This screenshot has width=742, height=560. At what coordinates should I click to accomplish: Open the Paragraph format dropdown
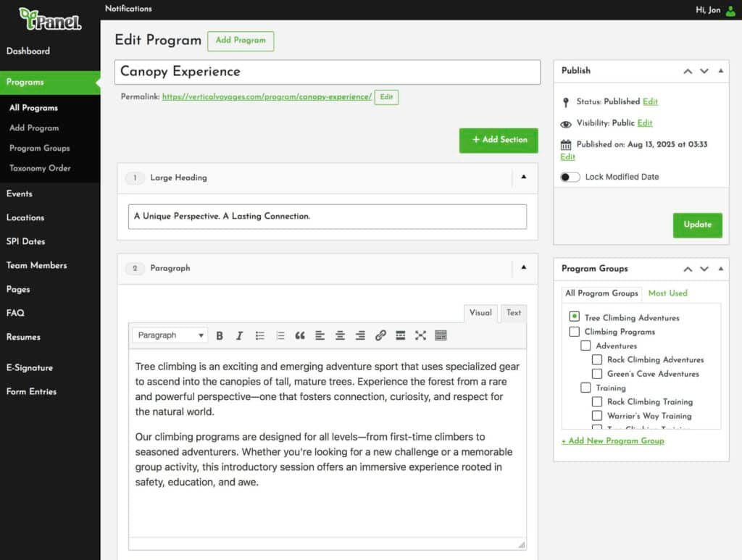pos(170,335)
